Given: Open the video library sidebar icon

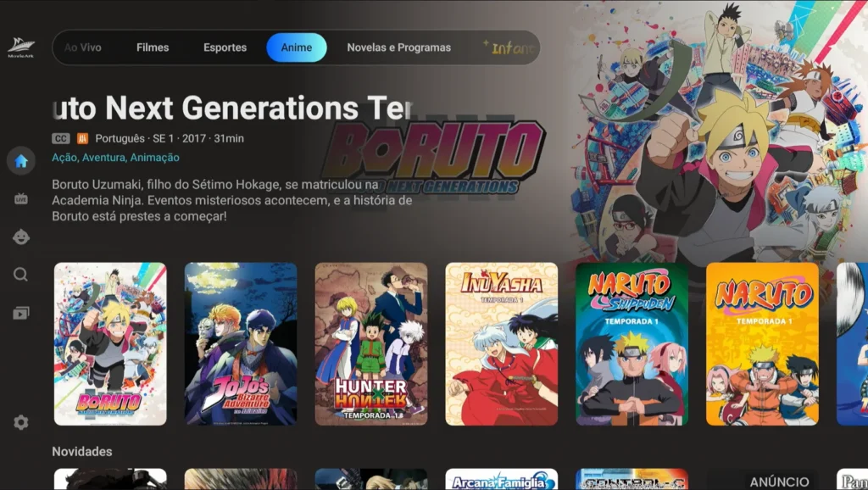Looking at the screenshot, I should pos(20,314).
